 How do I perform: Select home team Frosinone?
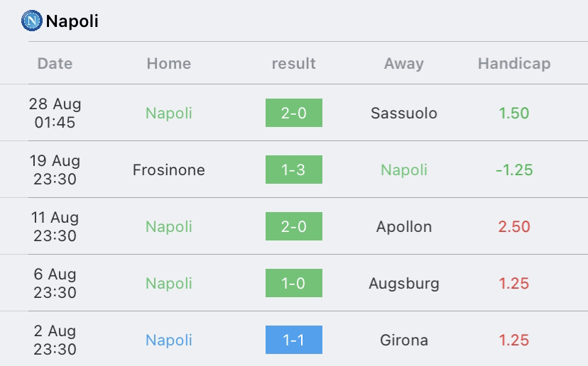pyautogui.click(x=169, y=170)
